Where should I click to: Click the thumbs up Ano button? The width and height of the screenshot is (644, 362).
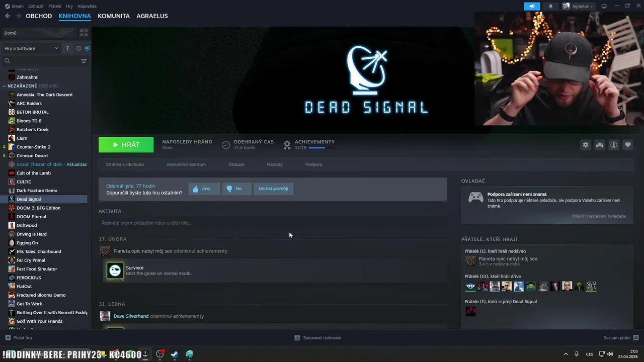coord(204,189)
